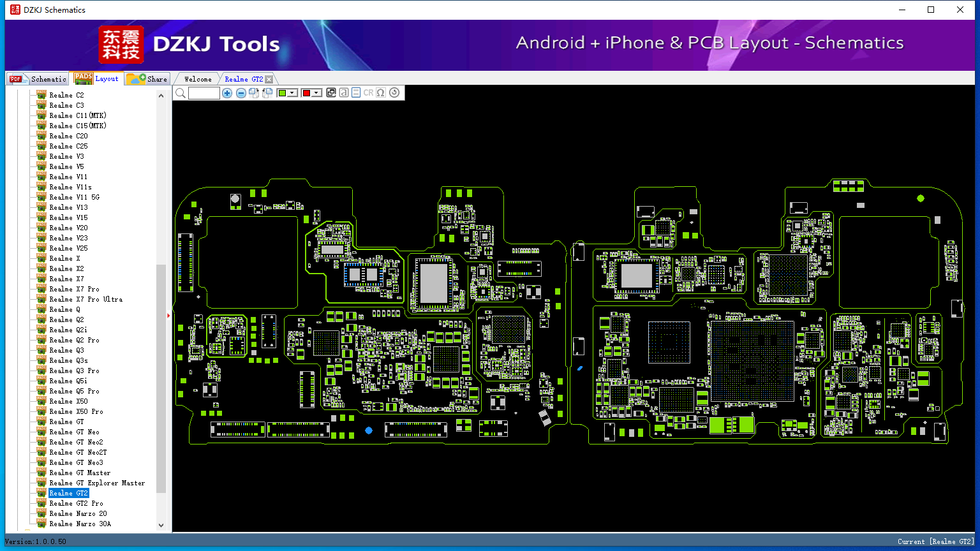This screenshot has width=980, height=551.
Task: Zoom in with the blue plus button
Action: 227,93
